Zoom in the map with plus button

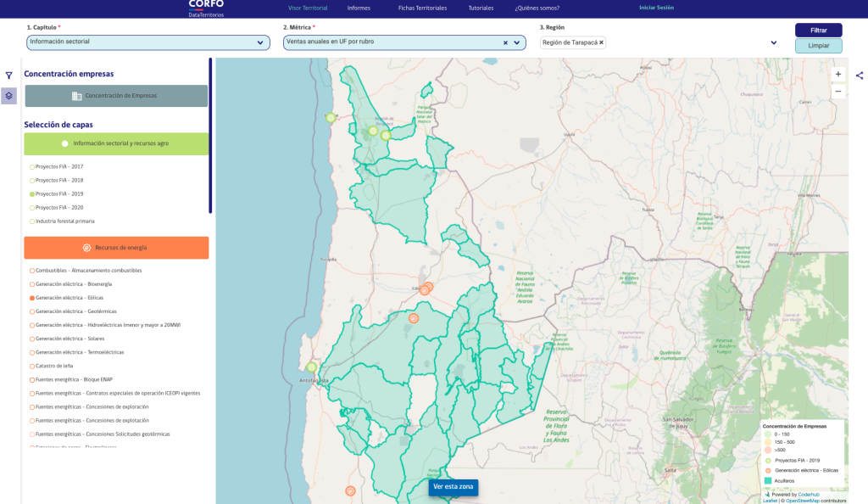(x=837, y=74)
